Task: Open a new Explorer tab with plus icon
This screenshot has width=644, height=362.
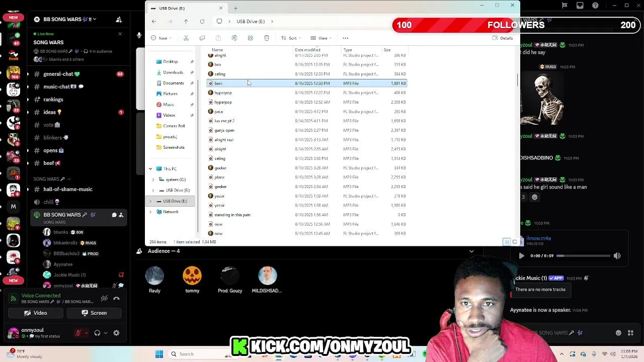Action: [x=235, y=8]
